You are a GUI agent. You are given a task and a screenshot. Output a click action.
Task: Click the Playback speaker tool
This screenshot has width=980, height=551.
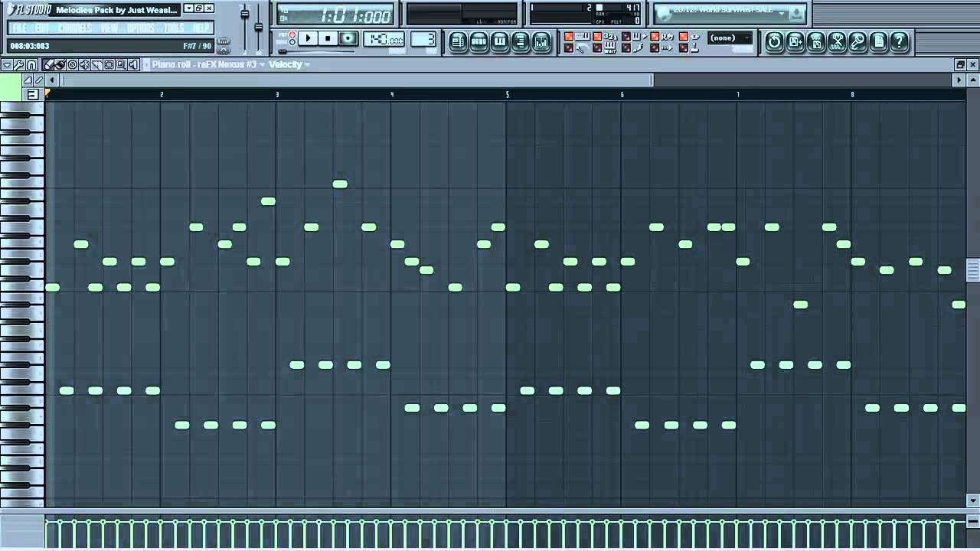tap(133, 64)
